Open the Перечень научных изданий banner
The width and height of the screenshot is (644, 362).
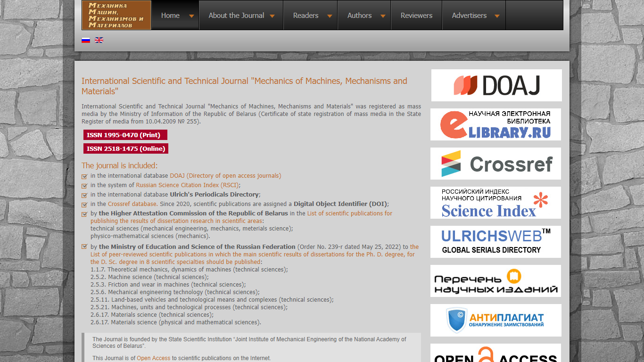[495, 281]
